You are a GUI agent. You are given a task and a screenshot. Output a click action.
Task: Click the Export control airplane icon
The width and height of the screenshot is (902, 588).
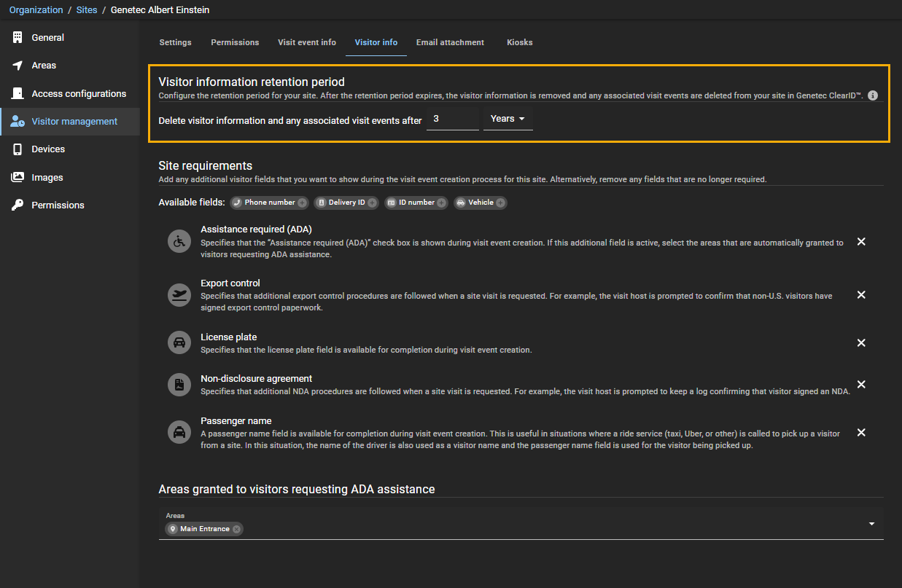pyautogui.click(x=179, y=294)
